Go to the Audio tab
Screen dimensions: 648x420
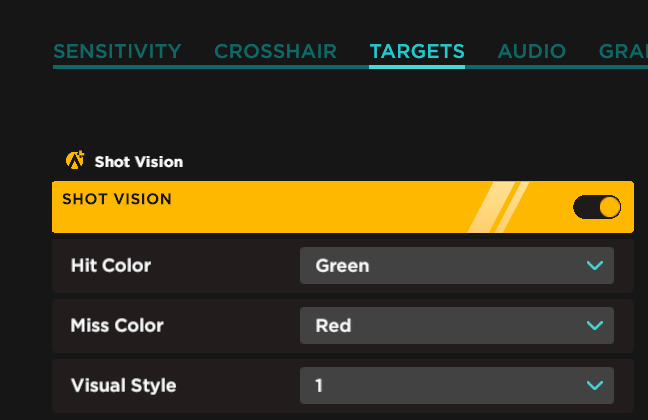coord(532,51)
